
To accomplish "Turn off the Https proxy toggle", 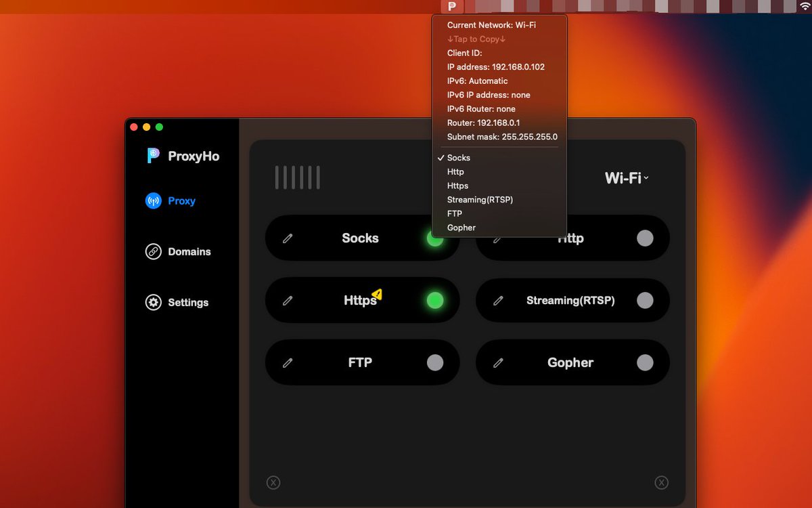I will (435, 300).
